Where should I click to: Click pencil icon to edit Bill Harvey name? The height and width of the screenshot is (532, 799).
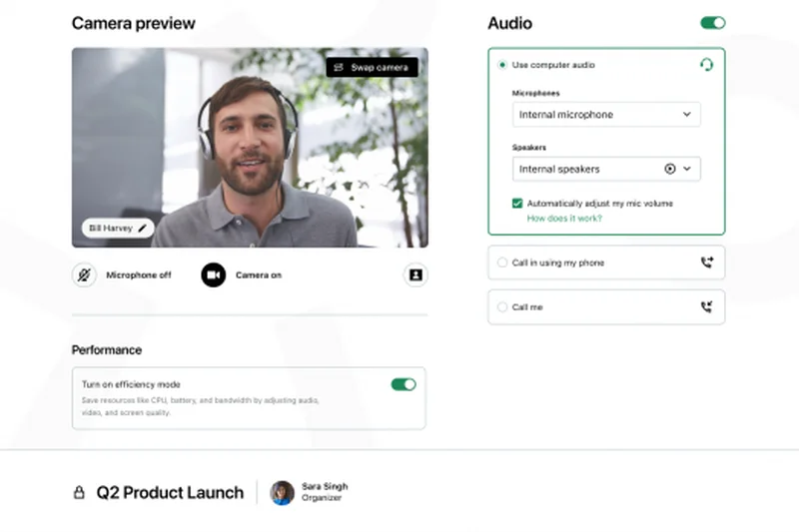click(143, 229)
